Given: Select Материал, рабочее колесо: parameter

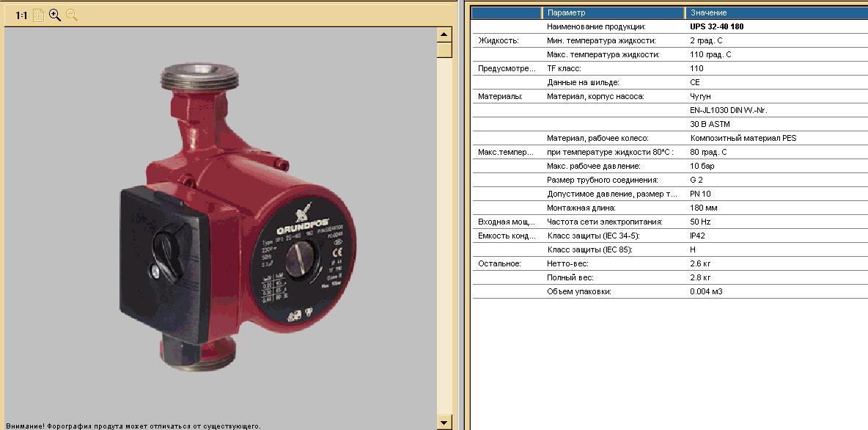Looking at the screenshot, I should [x=597, y=138].
